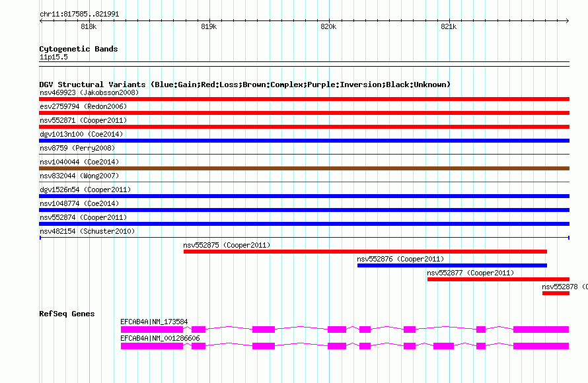Click the partially visible nsv552878 label
Image resolution: width=588 pixels, height=383 pixels.
click(x=565, y=287)
